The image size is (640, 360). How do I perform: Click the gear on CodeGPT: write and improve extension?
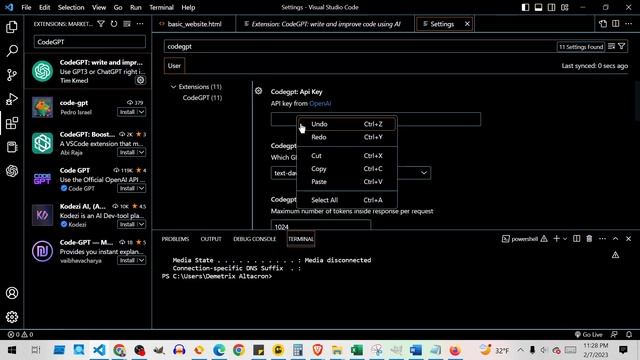click(140, 80)
